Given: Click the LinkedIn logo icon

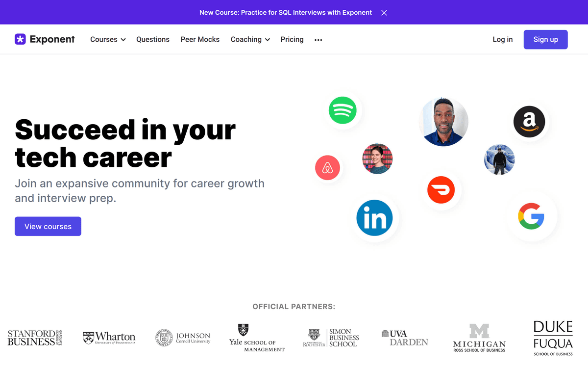Looking at the screenshot, I should tap(374, 218).
